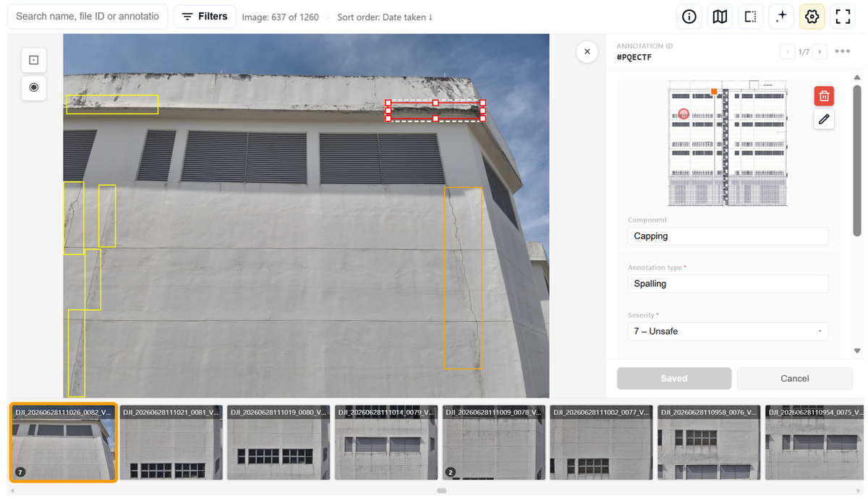Edit location with the pencil icon
Image resolution: width=868 pixels, height=498 pixels.
click(824, 119)
